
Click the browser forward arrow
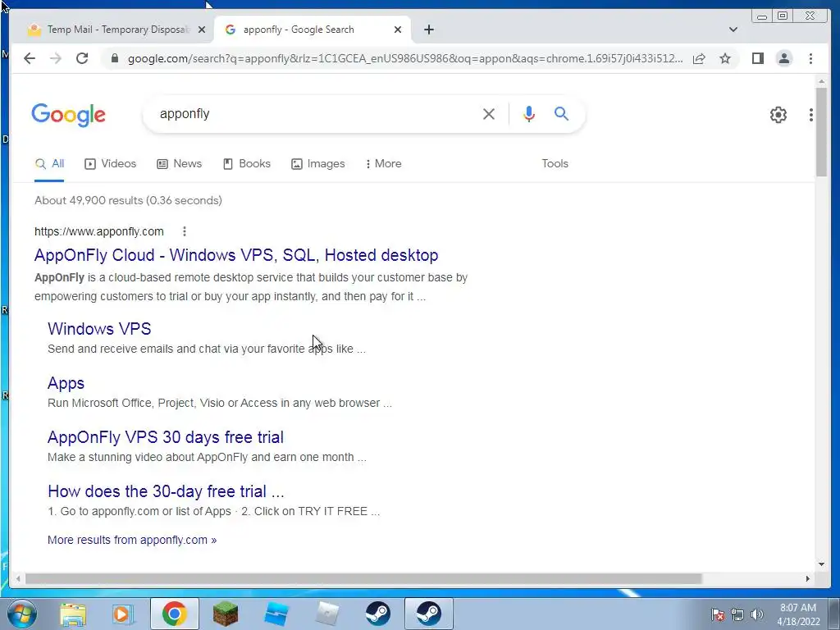click(56, 58)
